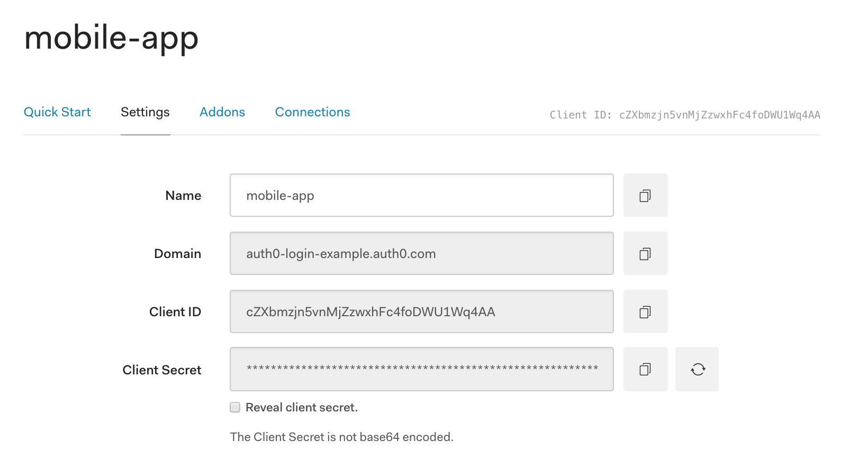Click the Client ID text field
Screen dimensions: 868x459
coord(421,312)
